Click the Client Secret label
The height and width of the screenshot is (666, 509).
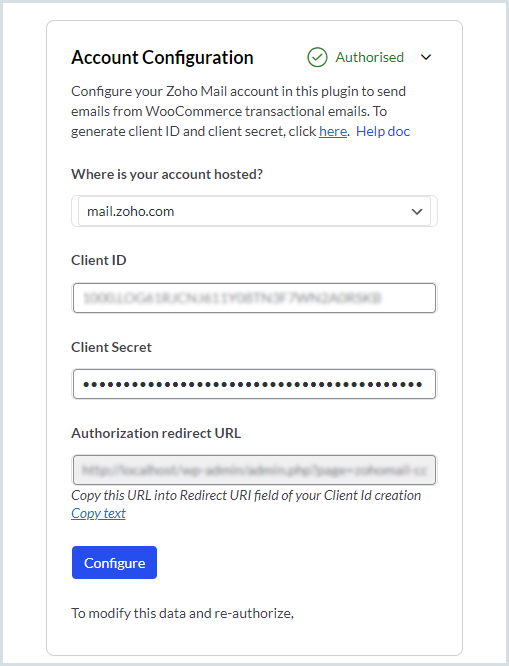coord(111,347)
